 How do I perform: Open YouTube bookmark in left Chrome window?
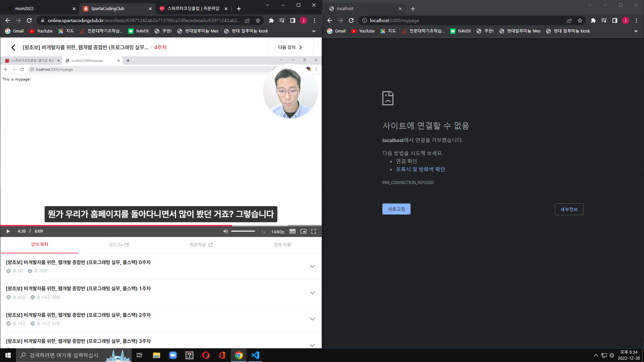pos(41,31)
